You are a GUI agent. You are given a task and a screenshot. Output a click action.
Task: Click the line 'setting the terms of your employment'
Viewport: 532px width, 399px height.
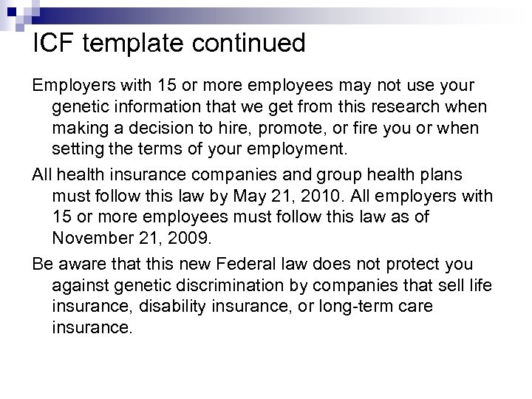199,149
